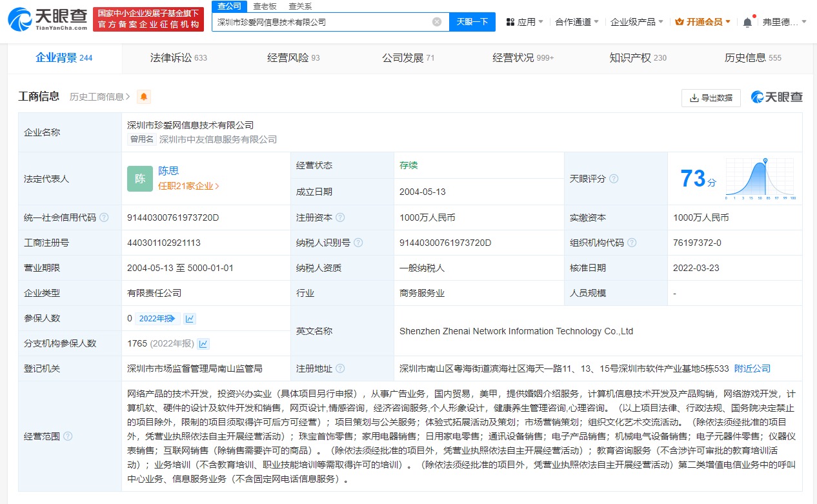This screenshot has height=504, width=817.
Task: Switch to the 查老板 search tab
Action: pos(265,6)
